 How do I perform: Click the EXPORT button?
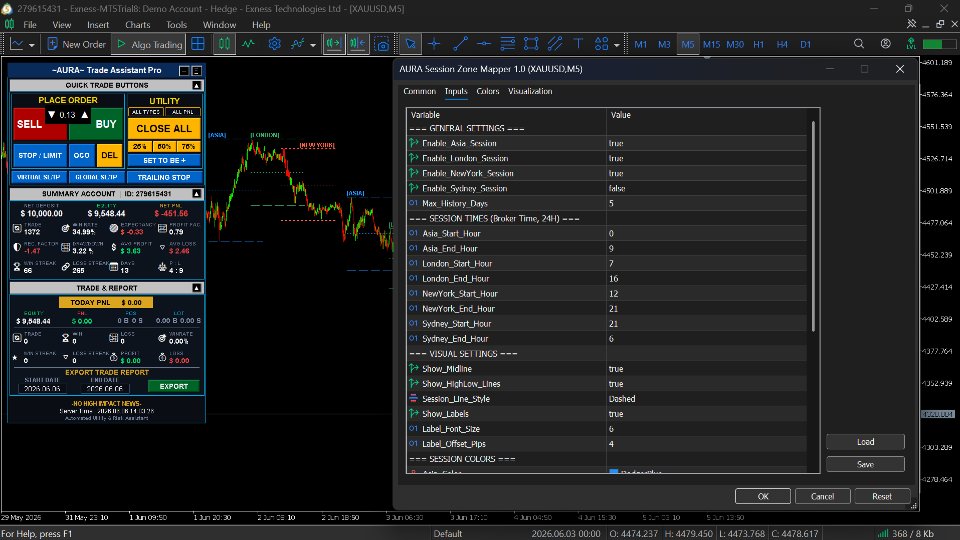[x=174, y=386]
